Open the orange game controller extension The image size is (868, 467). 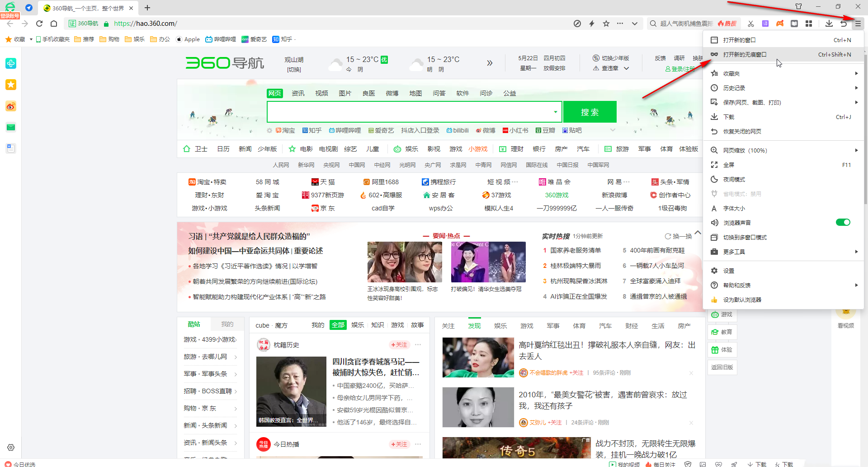(x=780, y=24)
